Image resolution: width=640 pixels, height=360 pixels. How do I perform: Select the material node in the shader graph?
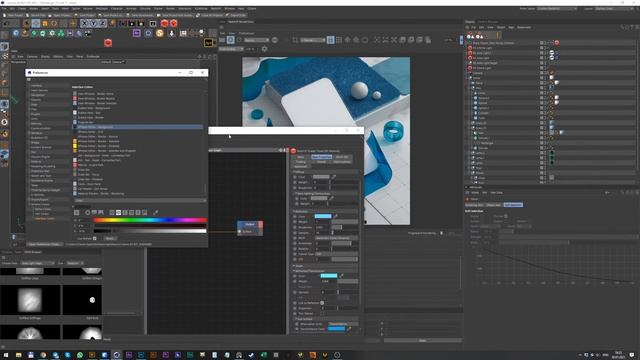(250, 228)
